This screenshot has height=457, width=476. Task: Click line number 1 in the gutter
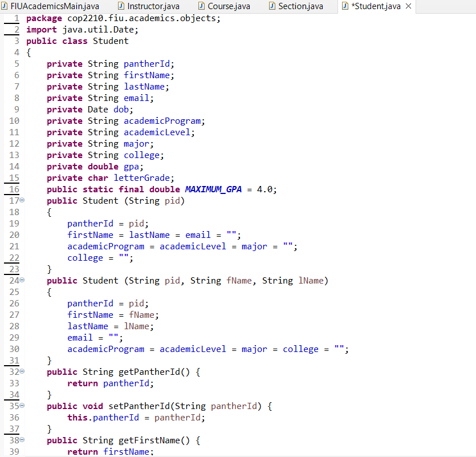(17, 18)
